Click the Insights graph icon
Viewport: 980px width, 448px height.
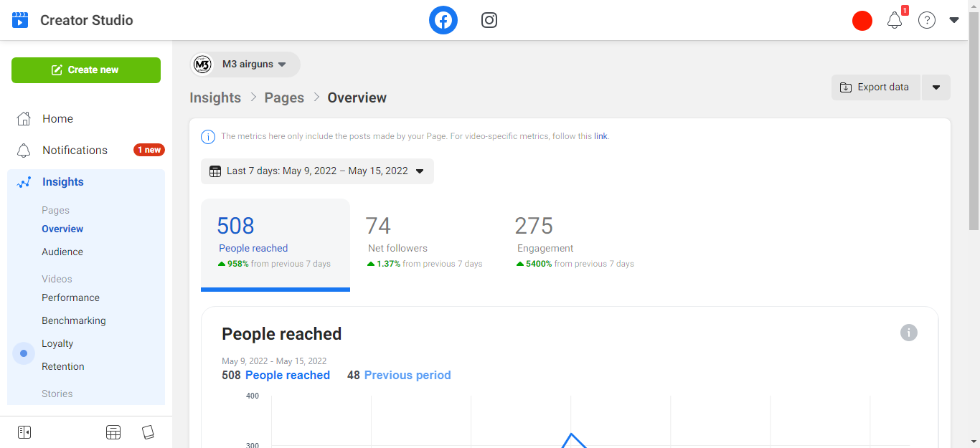click(x=24, y=182)
